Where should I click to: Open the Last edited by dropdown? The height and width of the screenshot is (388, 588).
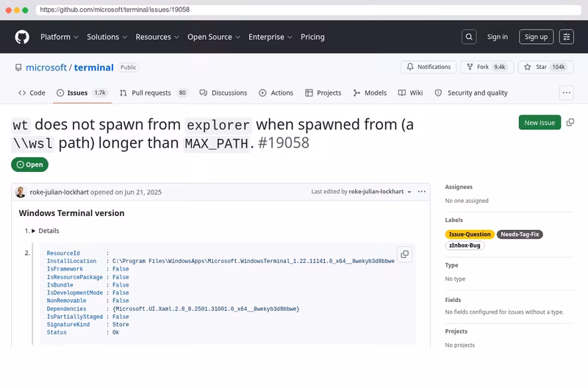click(x=362, y=192)
